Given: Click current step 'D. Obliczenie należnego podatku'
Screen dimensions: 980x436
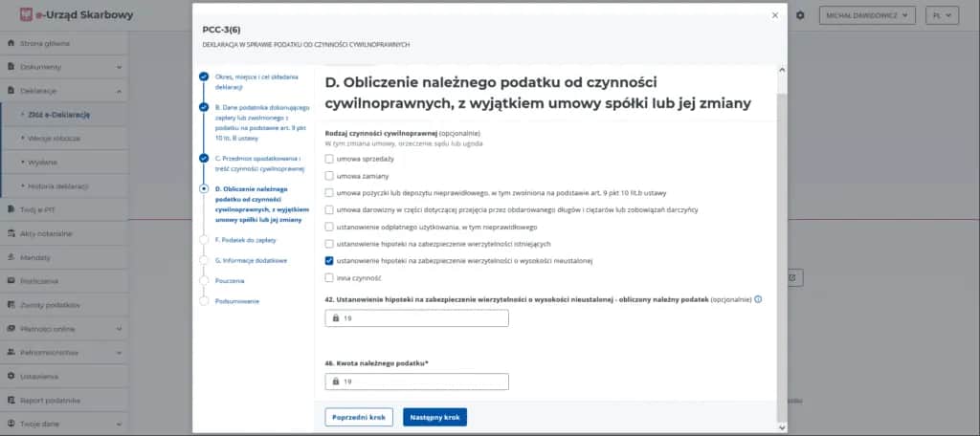Looking at the screenshot, I should pyautogui.click(x=262, y=205).
